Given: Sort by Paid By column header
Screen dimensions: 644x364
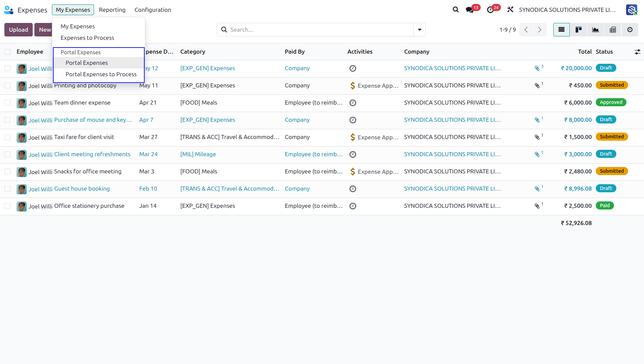Looking at the screenshot, I should click(295, 52).
